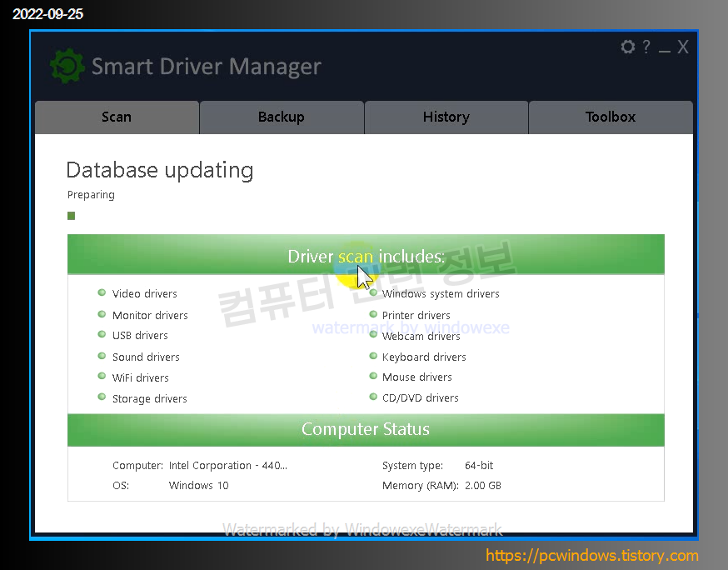
Task: Click the "64-bit" system type value
Action: pos(479,466)
